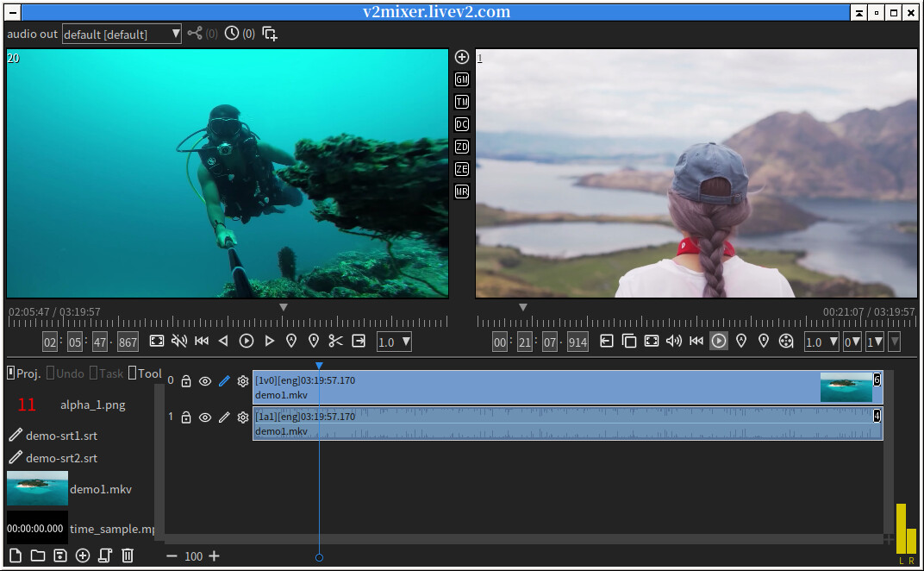Viewport: 924px width, 571px height.
Task: Click the add-marker pin icon under left preview
Action: click(291, 342)
